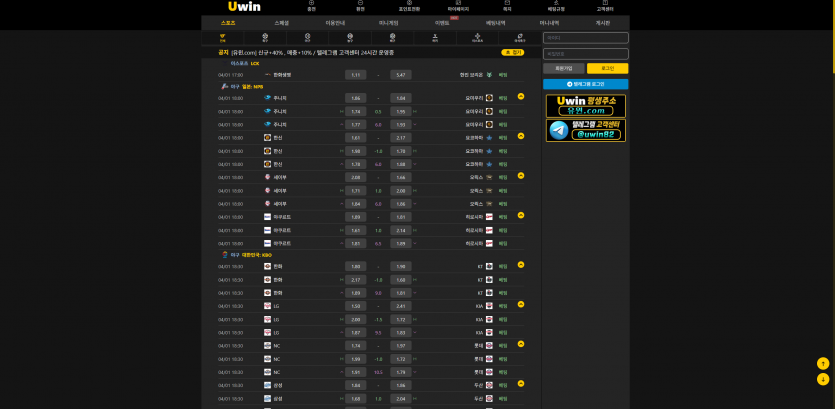The height and width of the screenshot is (409, 835).
Task: Open 충전 deposit icon in header
Action: coord(311,5)
